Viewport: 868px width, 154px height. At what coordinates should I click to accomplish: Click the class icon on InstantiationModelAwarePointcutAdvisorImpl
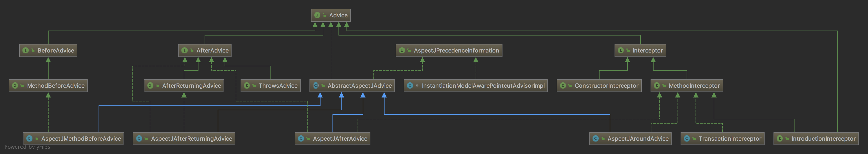[410, 86]
